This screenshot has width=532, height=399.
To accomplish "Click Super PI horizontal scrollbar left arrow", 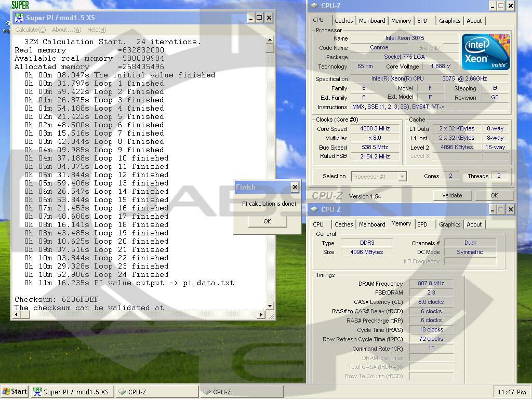I will [17, 315].
